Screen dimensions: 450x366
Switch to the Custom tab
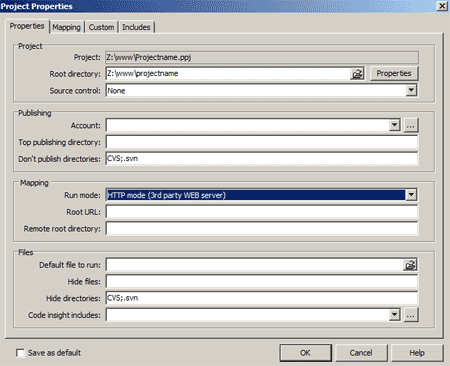101,27
